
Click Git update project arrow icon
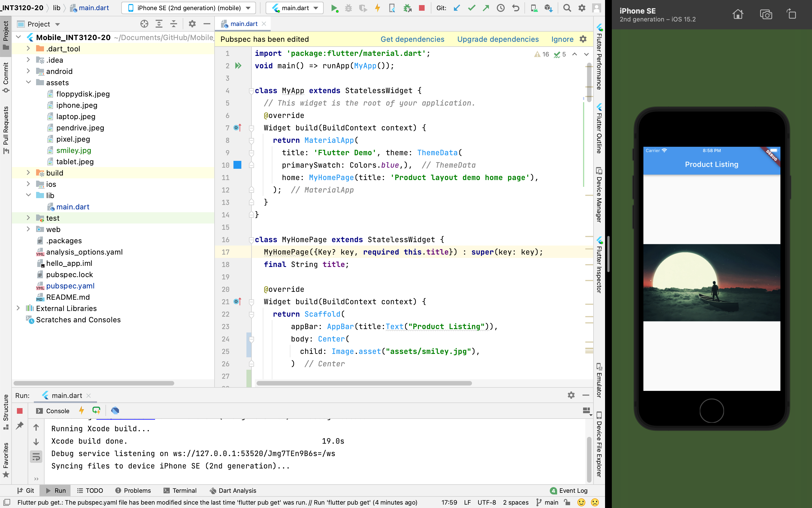coord(457,8)
